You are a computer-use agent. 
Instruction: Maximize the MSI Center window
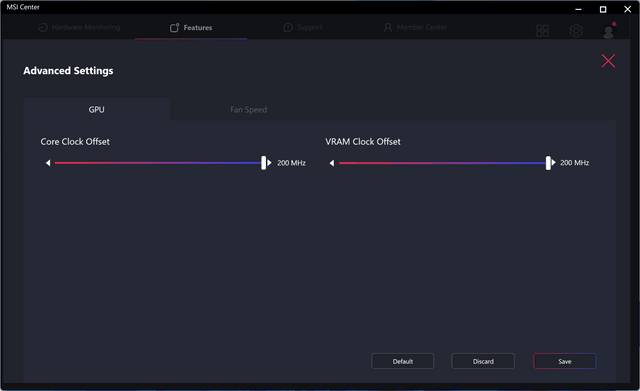point(603,9)
